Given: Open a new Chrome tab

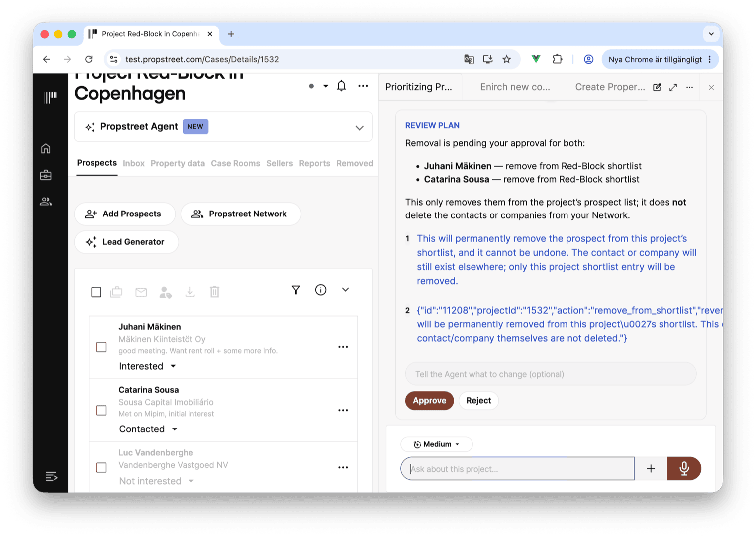Looking at the screenshot, I should click(x=231, y=34).
